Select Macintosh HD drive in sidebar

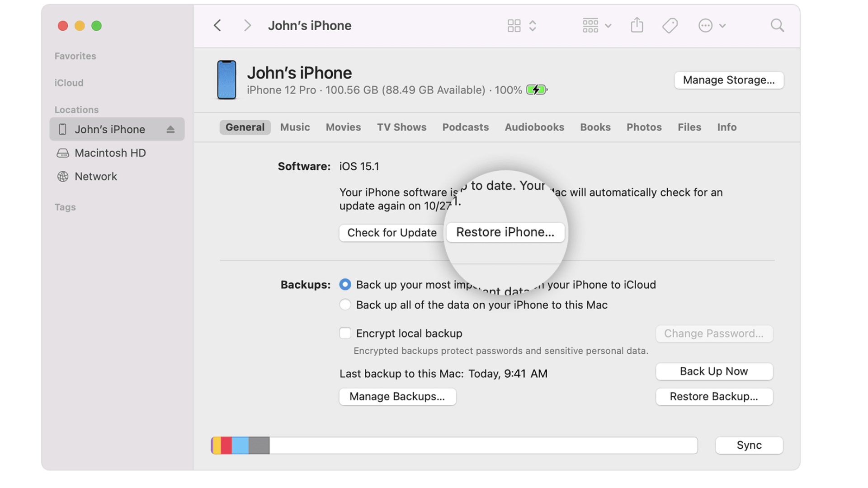click(x=110, y=153)
